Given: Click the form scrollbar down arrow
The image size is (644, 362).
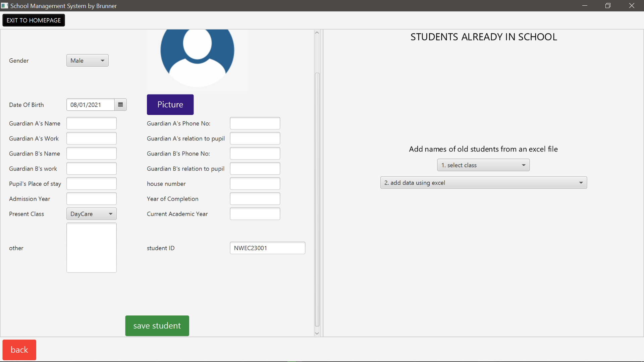Looking at the screenshot, I should click(317, 334).
